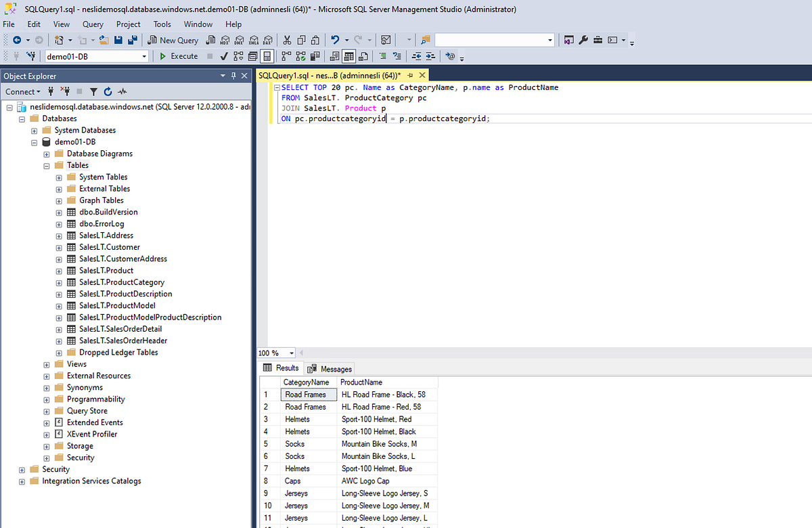Select the Results tab
The image size is (812, 528).
coord(281,368)
